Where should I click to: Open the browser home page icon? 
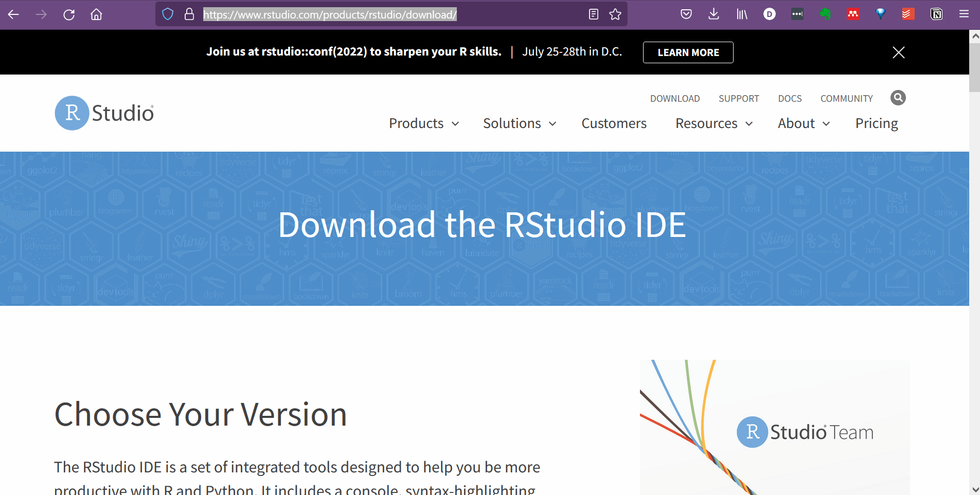[96, 14]
